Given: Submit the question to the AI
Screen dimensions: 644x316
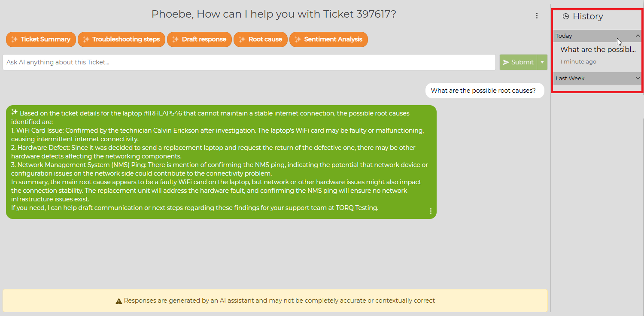Looking at the screenshot, I should pyautogui.click(x=518, y=62).
